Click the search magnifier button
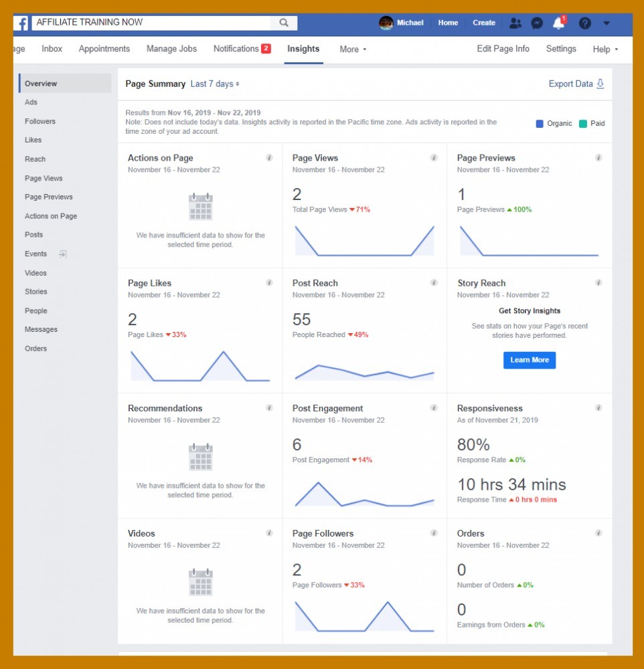 pyautogui.click(x=284, y=23)
